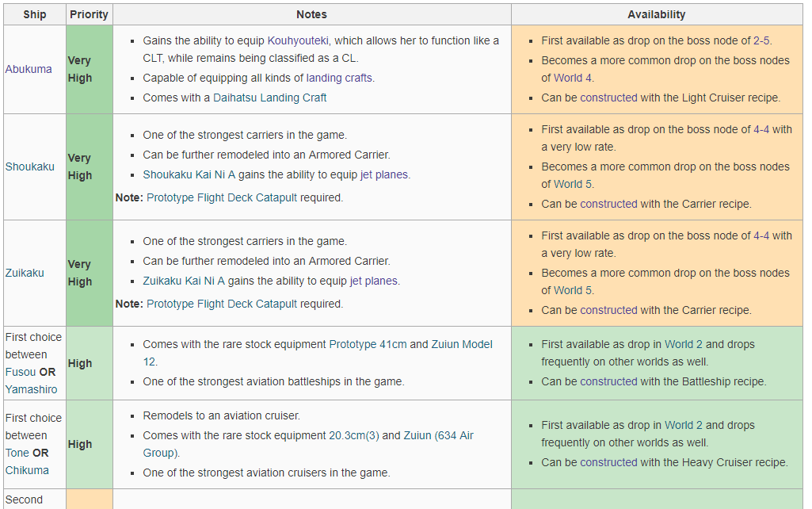This screenshot has height=509, width=812.
Task: Open the Zuikaku ship page link
Action: point(25,273)
